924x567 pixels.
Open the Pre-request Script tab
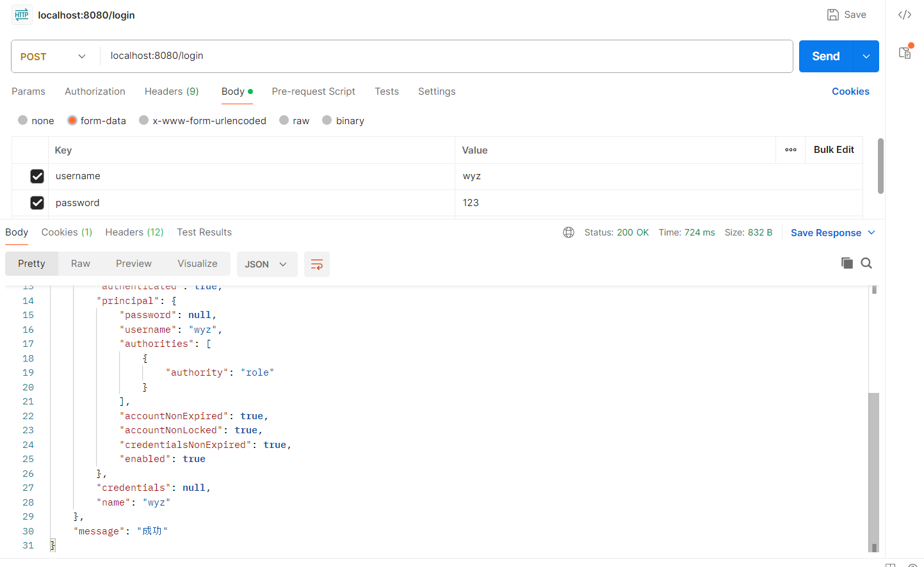[313, 92]
